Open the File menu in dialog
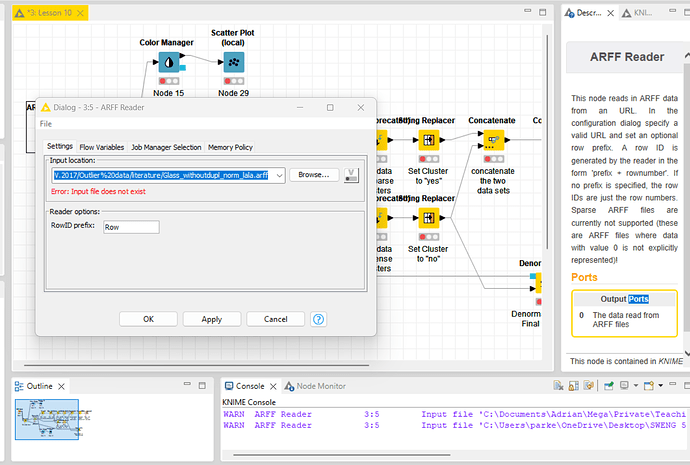 46,124
